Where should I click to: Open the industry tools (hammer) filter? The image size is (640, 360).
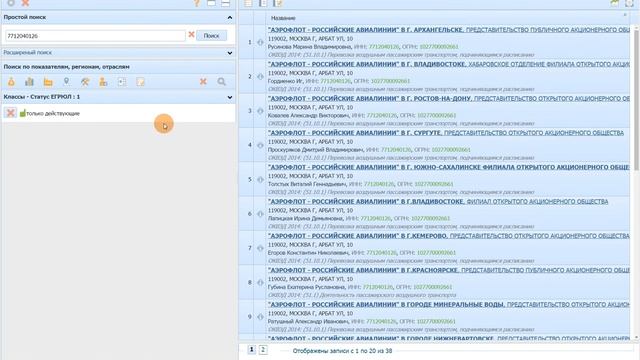(x=85, y=82)
